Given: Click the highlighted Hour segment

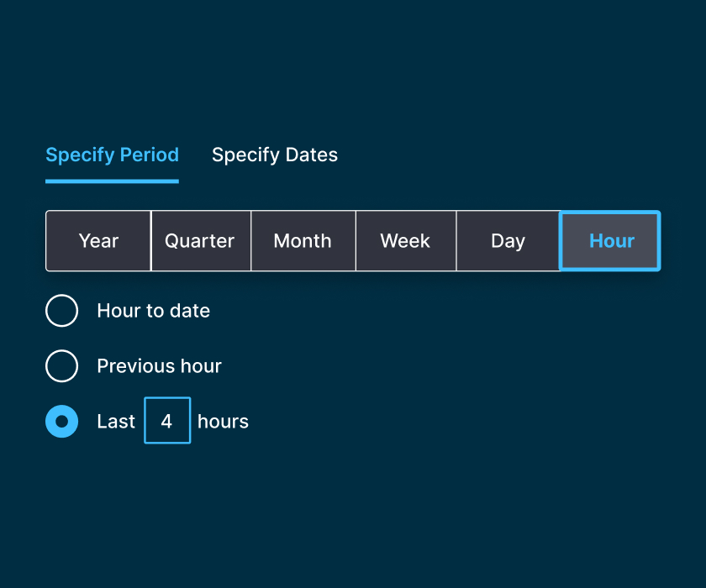Looking at the screenshot, I should (x=611, y=241).
